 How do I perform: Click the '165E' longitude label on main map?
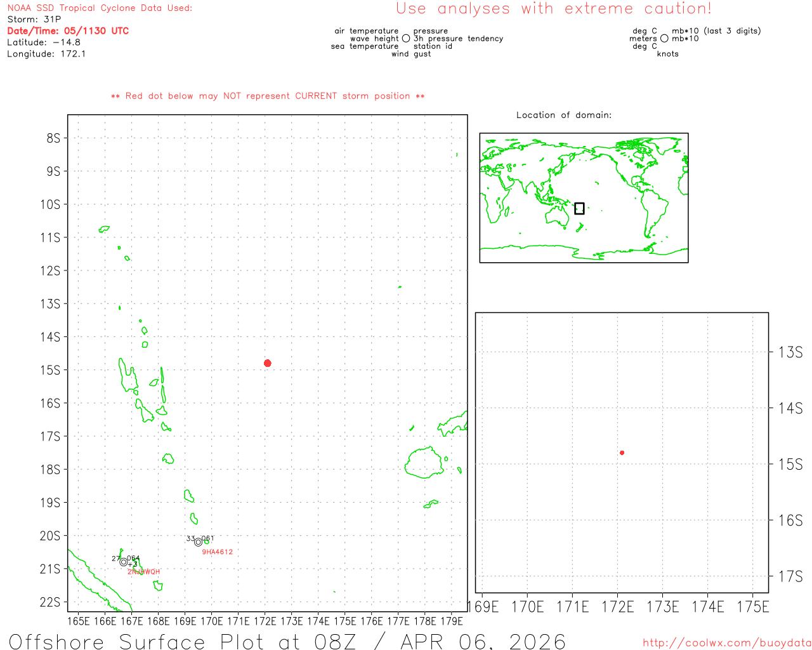click(78, 621)
